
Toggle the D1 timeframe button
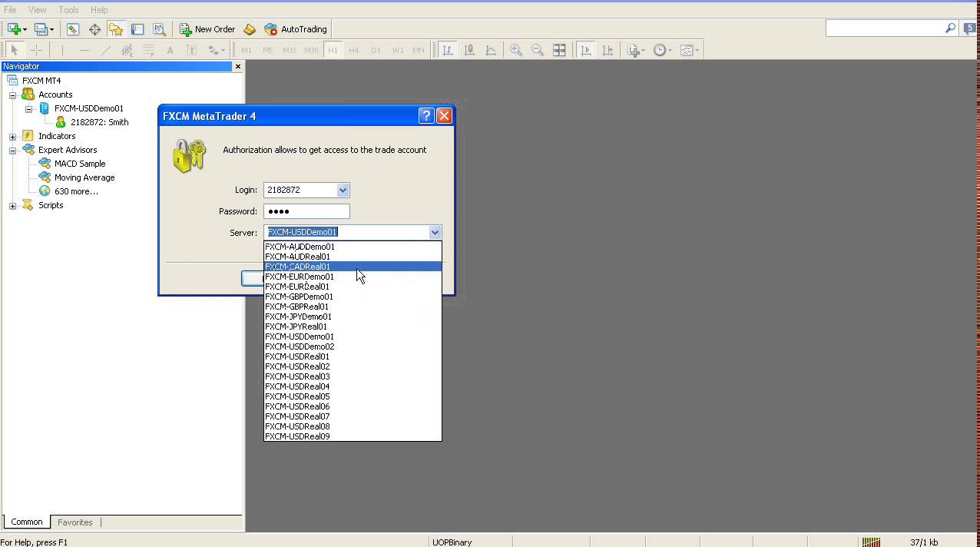click(x=376, y=50)
